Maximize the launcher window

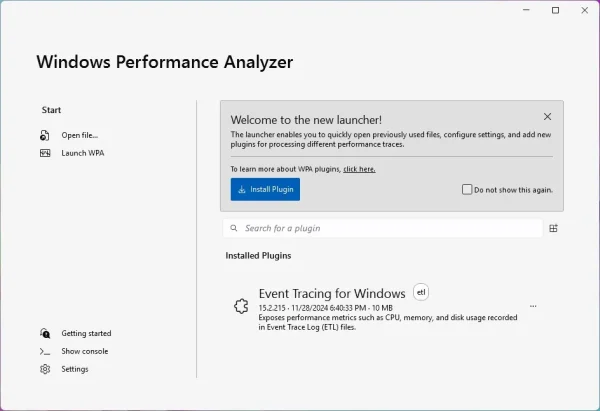[556, 10]
